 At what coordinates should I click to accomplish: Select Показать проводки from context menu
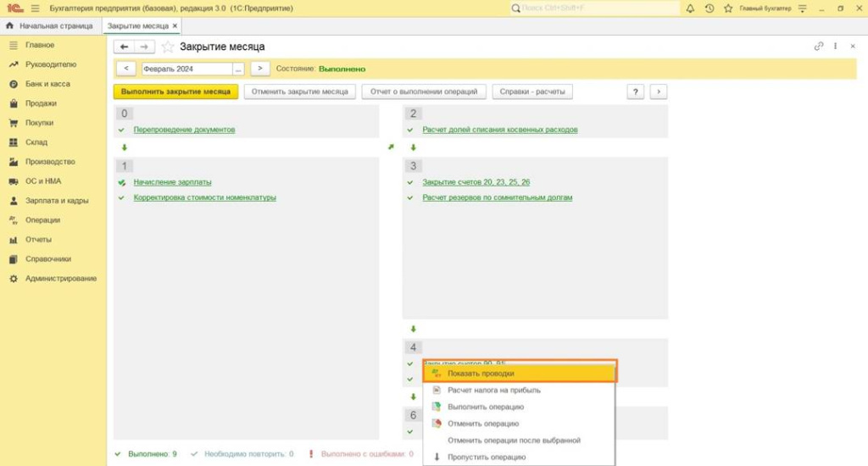pos(481,373)
